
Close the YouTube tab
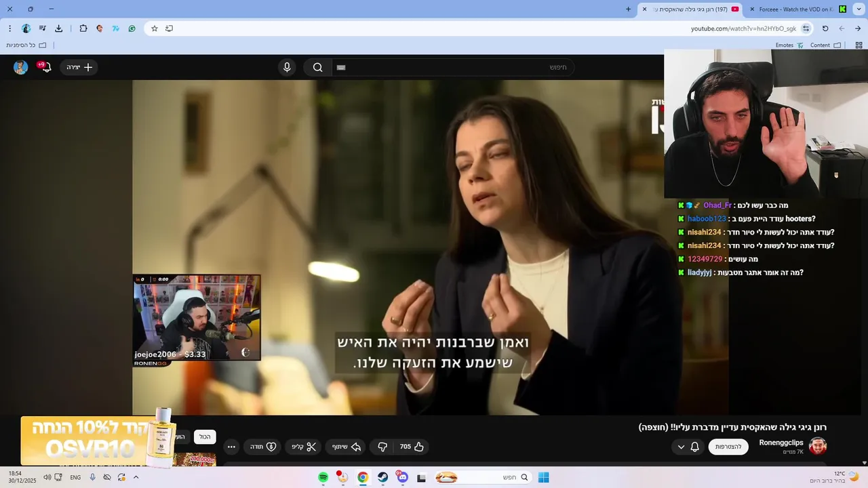645,9
